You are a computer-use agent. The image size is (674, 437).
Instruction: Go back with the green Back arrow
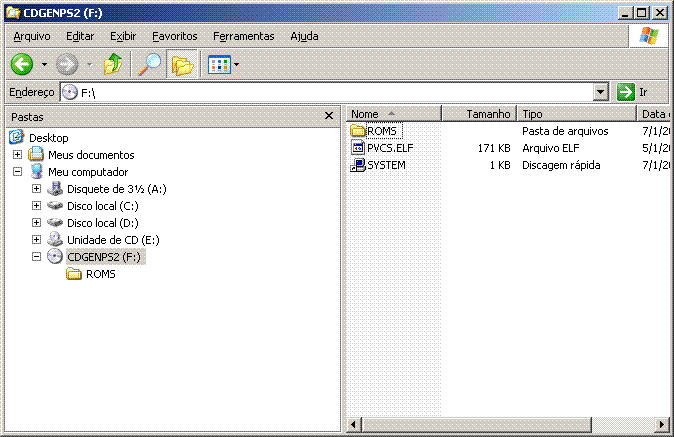click(x=22, y=64)
